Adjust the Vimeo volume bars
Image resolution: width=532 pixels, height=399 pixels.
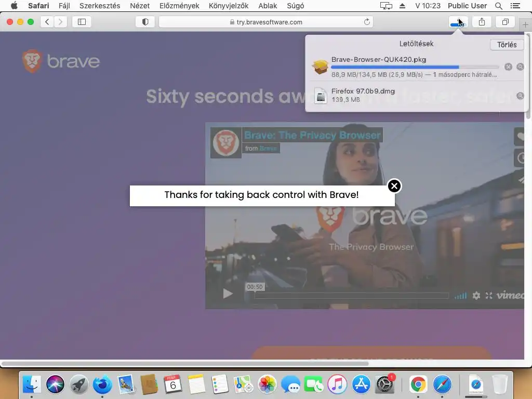tap(461, 296)
